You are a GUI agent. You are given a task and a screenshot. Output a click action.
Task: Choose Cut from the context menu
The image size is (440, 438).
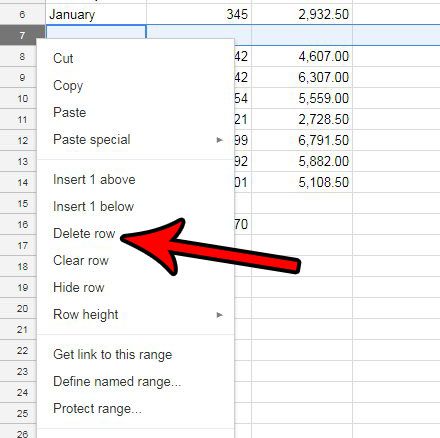coord(135,58)
